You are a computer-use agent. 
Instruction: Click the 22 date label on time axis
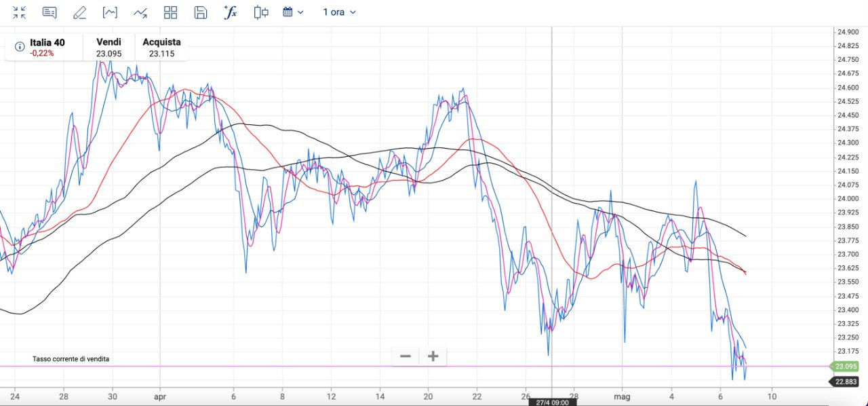click(477, 396)
